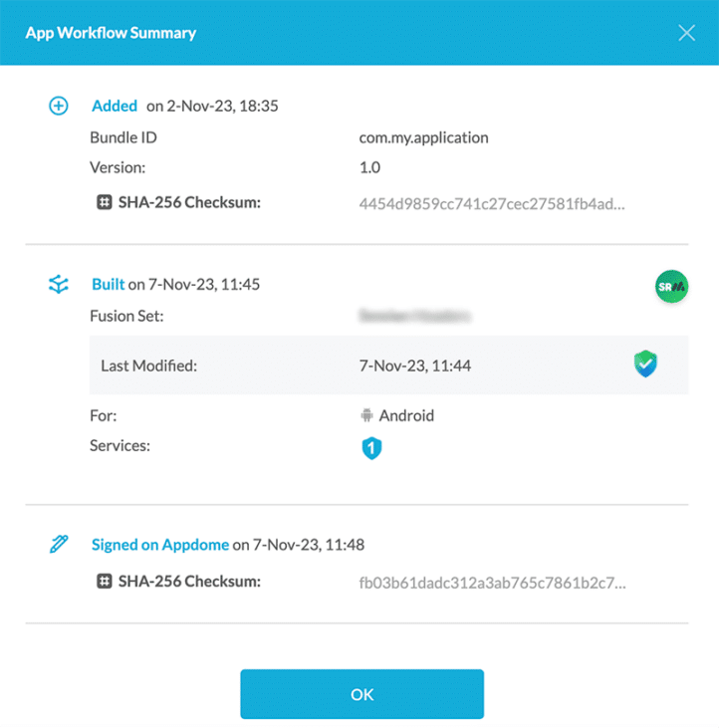The width and height of the screenshot is (719, 728).
Task: Open the Built link
Action: 109,285
